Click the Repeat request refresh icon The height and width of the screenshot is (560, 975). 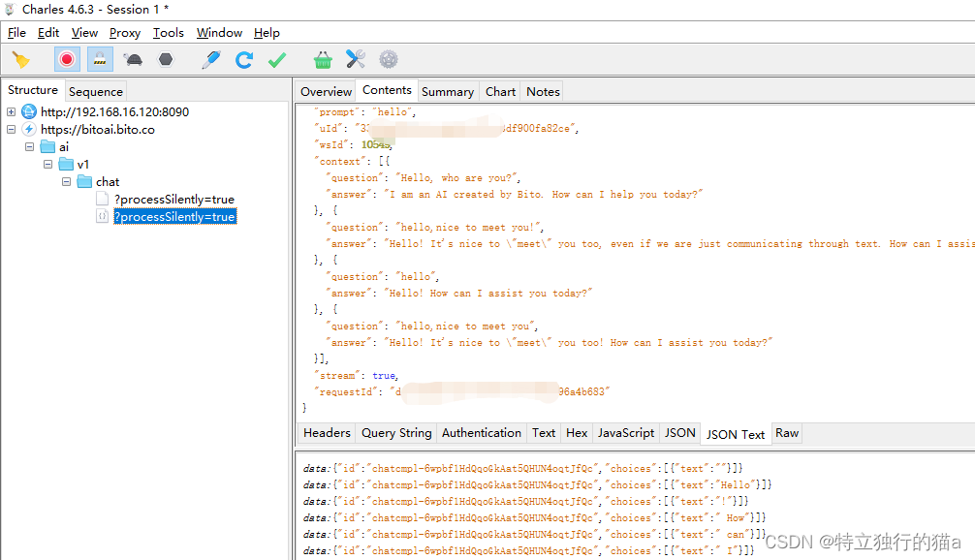244,60
